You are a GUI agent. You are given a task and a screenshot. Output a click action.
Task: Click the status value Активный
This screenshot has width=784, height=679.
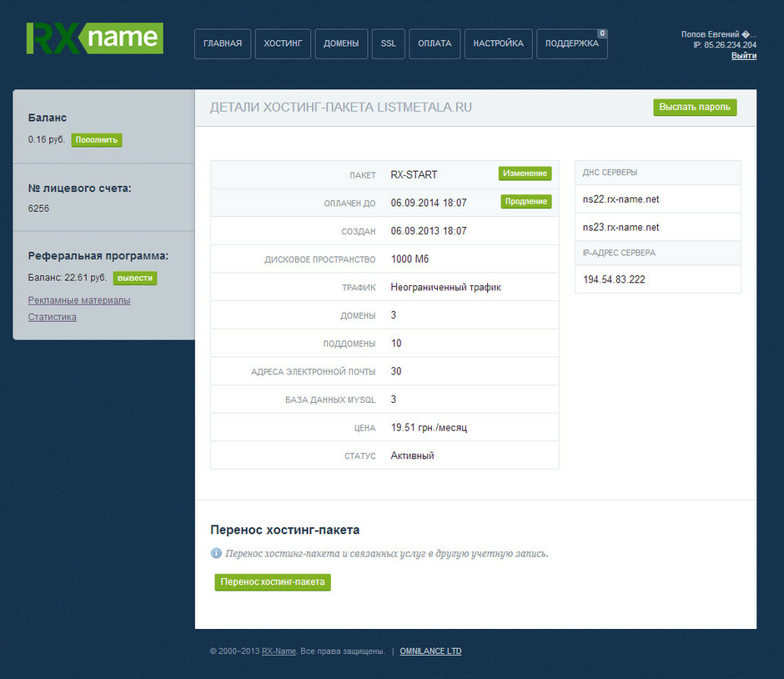coord(412,455)
